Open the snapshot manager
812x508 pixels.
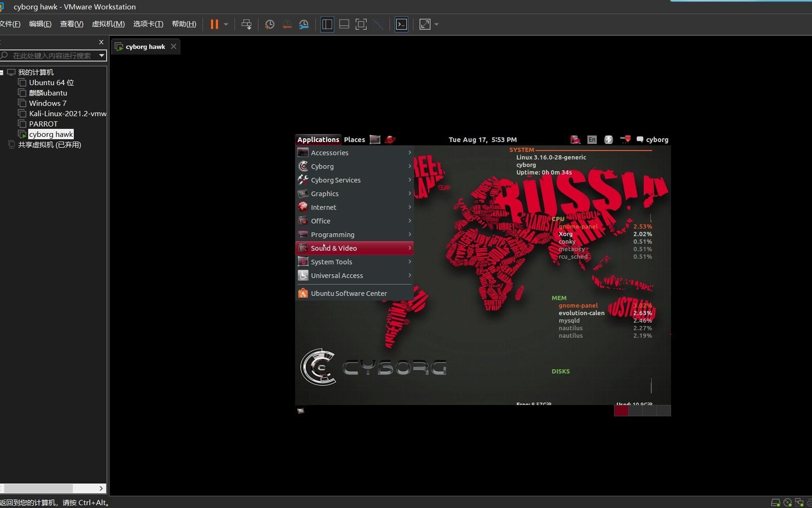pyautogui.click(x=304, y=24)
